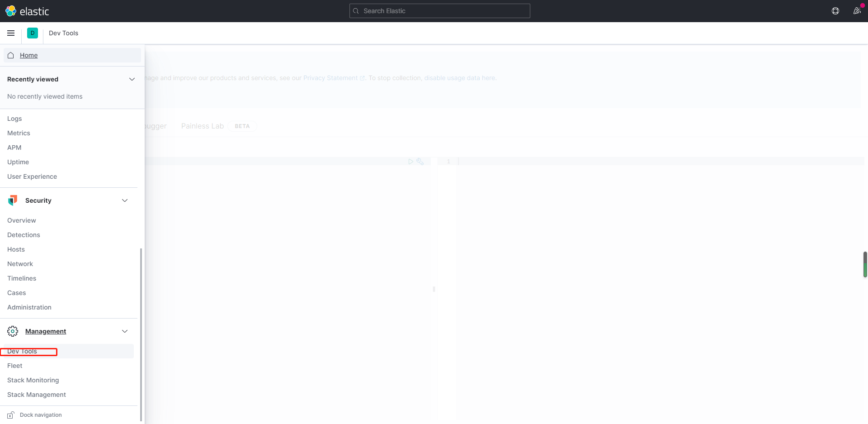The height and width of the screenshot is (424, 868).
Task: Click the Security section title
Action: point(38,200)
